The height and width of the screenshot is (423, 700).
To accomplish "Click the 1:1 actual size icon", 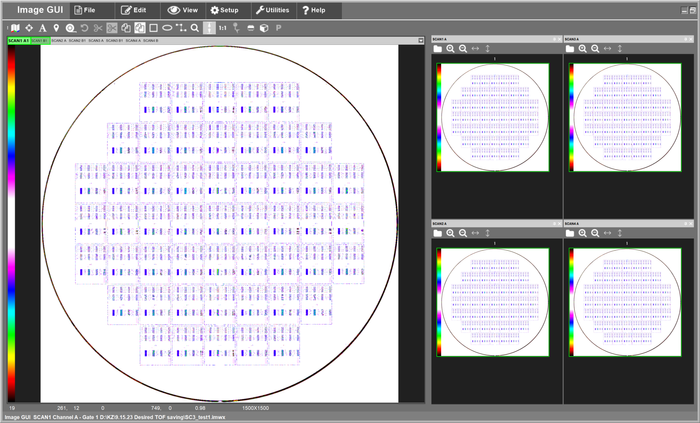I will pos(222,28).
